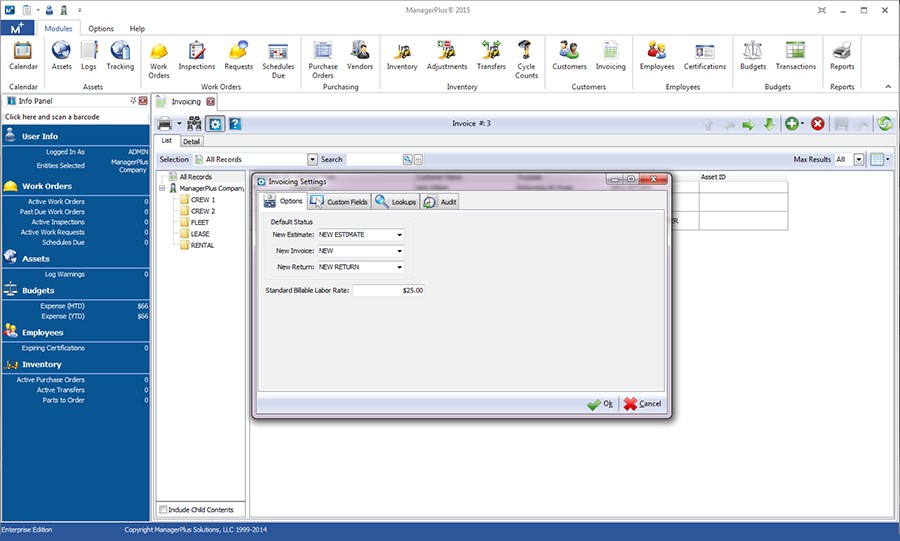Collapse the ManagerPlus Company tree node
900x541 pixels.
tap(162, 188)
